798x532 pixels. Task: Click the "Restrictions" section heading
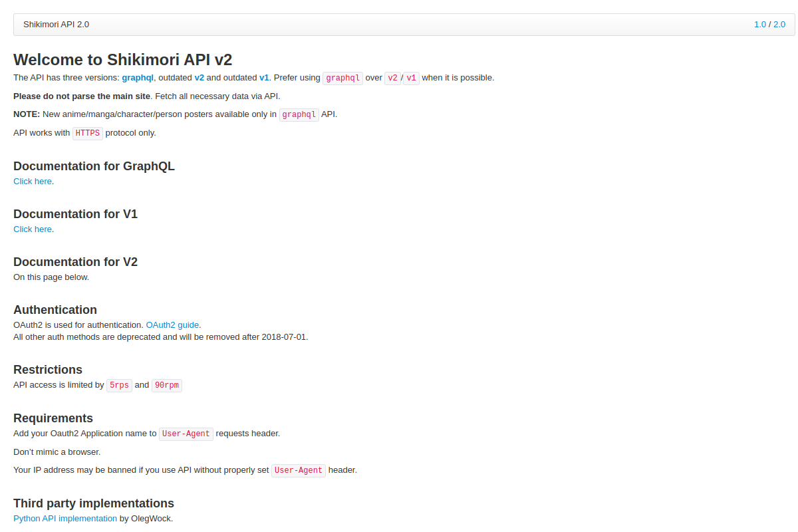(48, 370)
